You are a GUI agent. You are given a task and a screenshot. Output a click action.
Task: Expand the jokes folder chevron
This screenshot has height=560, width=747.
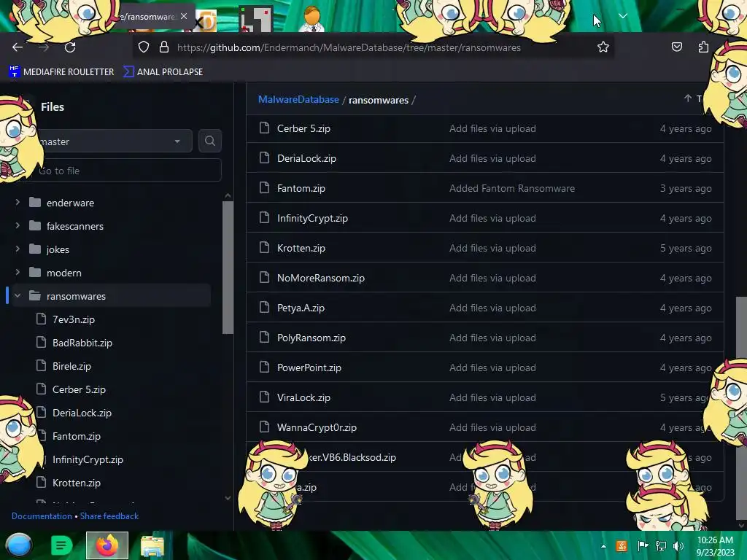[x=18, y=249]
